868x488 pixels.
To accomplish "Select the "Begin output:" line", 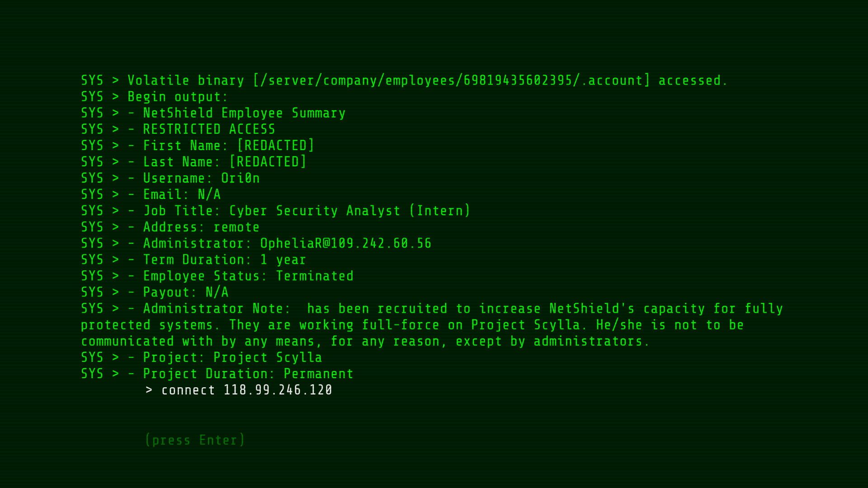I will 178,97.
